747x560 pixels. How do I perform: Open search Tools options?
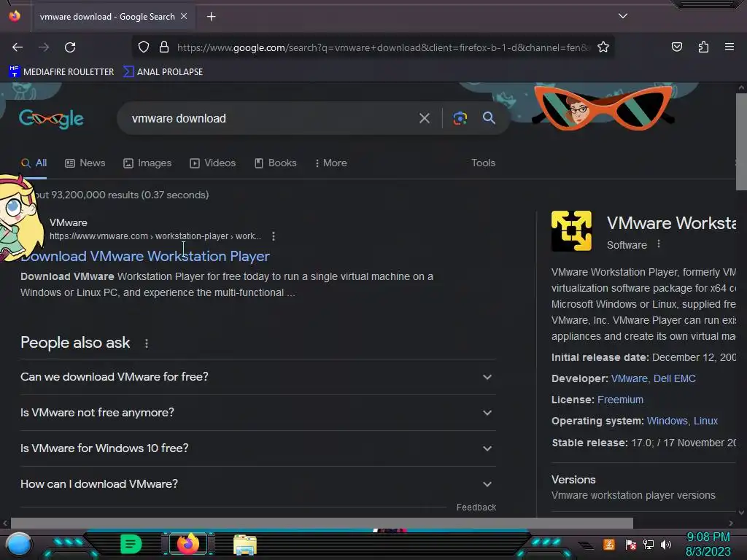[483, 163]
